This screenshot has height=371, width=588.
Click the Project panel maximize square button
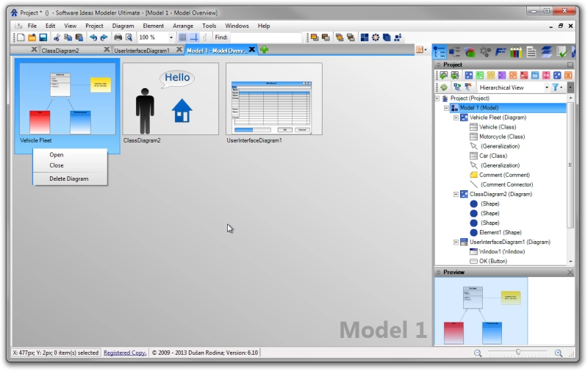(x=570, y=65)
